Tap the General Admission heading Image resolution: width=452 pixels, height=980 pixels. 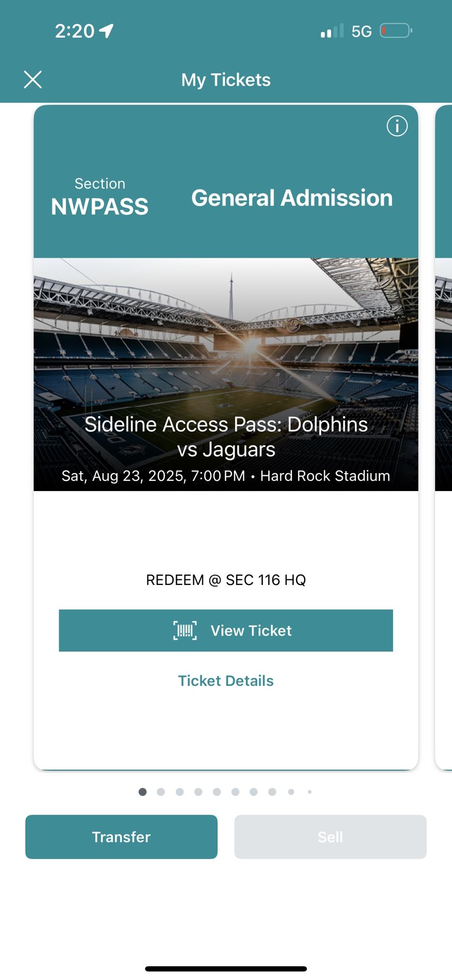pyautogui.click(x=292, y=198)
